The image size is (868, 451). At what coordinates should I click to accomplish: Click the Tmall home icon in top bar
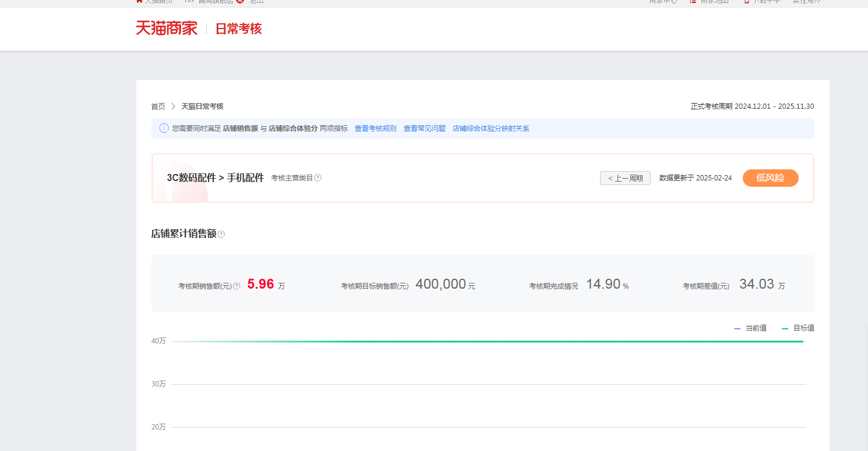coord(140,2)
